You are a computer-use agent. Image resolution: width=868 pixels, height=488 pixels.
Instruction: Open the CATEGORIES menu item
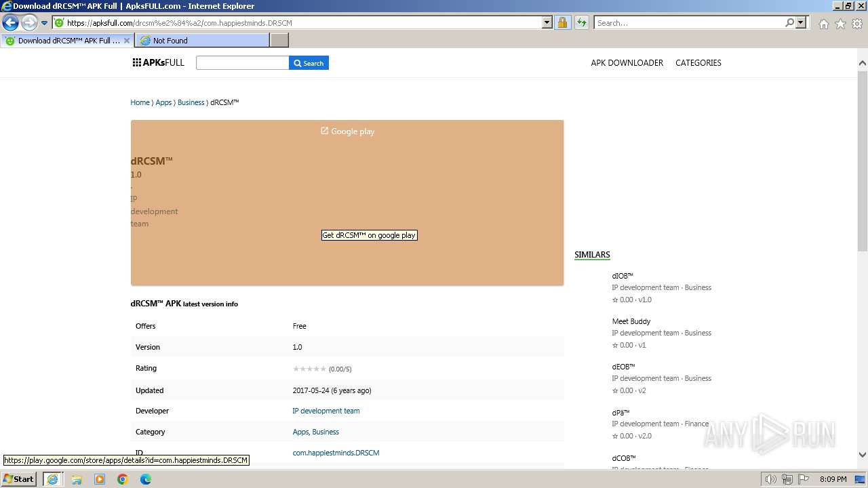point(698,63)
